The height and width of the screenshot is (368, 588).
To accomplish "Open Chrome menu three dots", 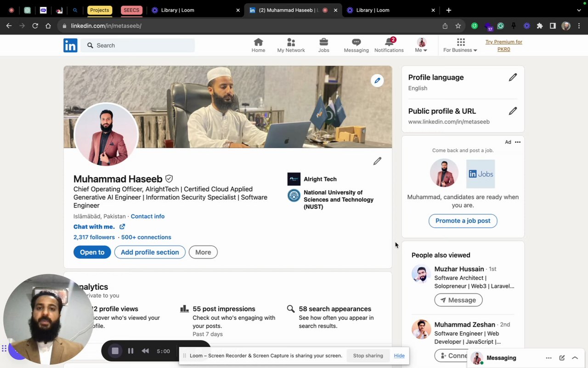I will pos(579,26).
